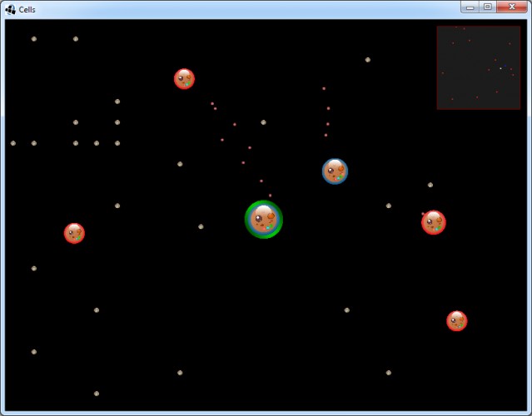Click the pink dot just above the player cell
The image size is (532, 416).
click(x=270, y=196)
